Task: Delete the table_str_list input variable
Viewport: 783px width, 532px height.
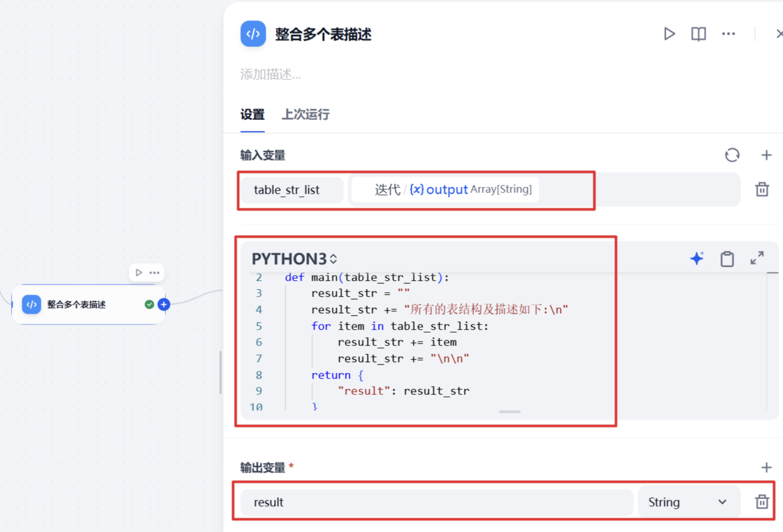Action: tap(762, 189)
